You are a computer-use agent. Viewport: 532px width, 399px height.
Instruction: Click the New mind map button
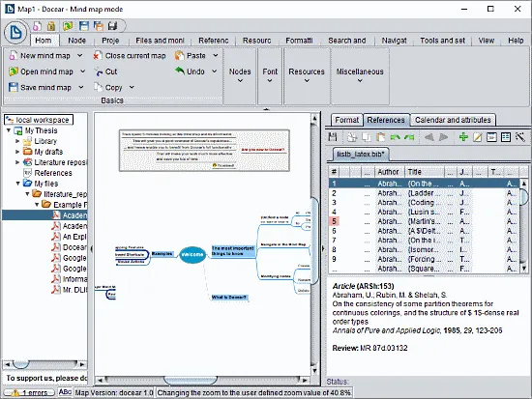[40, 56]
